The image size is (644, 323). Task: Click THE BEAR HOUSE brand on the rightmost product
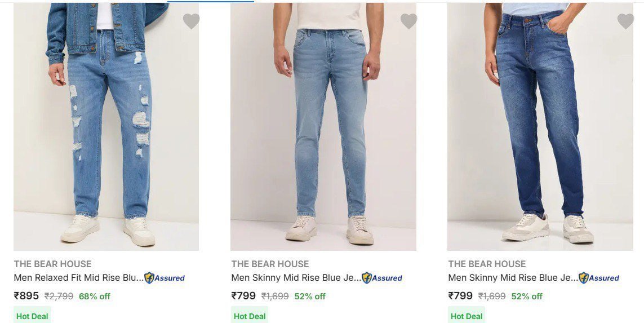pos(487,264)
